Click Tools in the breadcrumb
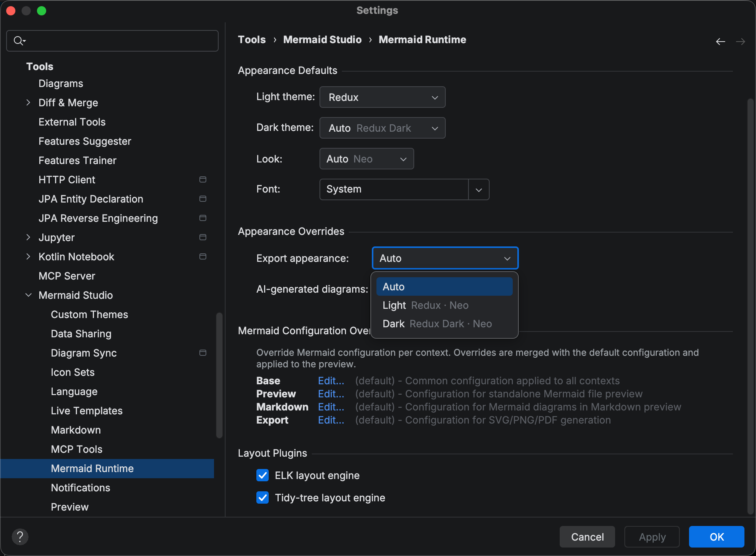756x556 pixels. point(252,40)
